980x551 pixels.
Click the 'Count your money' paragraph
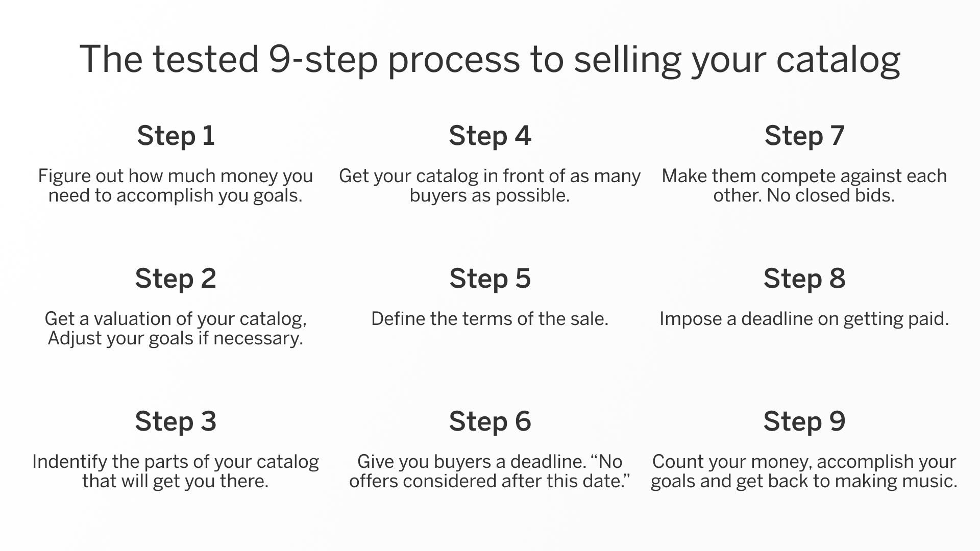pos(804,471)
